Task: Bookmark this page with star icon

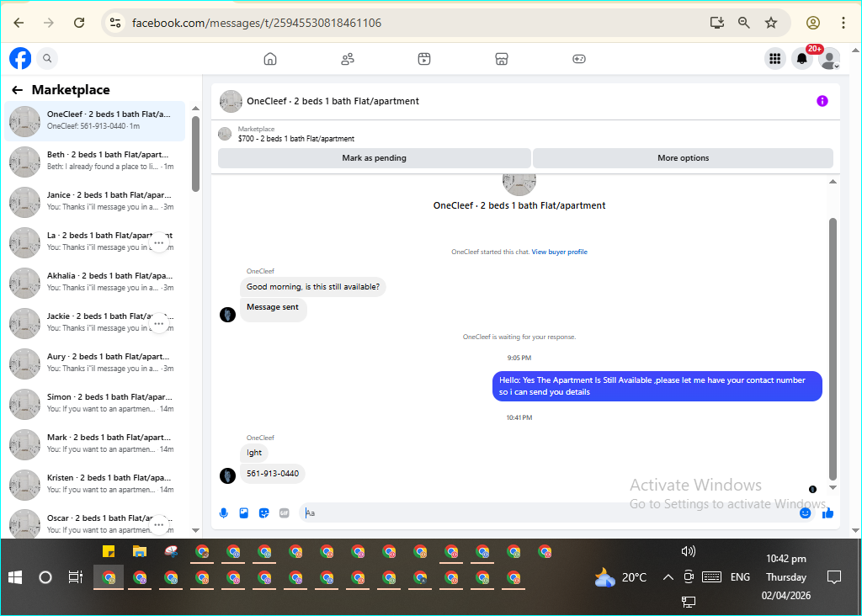Action: [x=771, y=23]
